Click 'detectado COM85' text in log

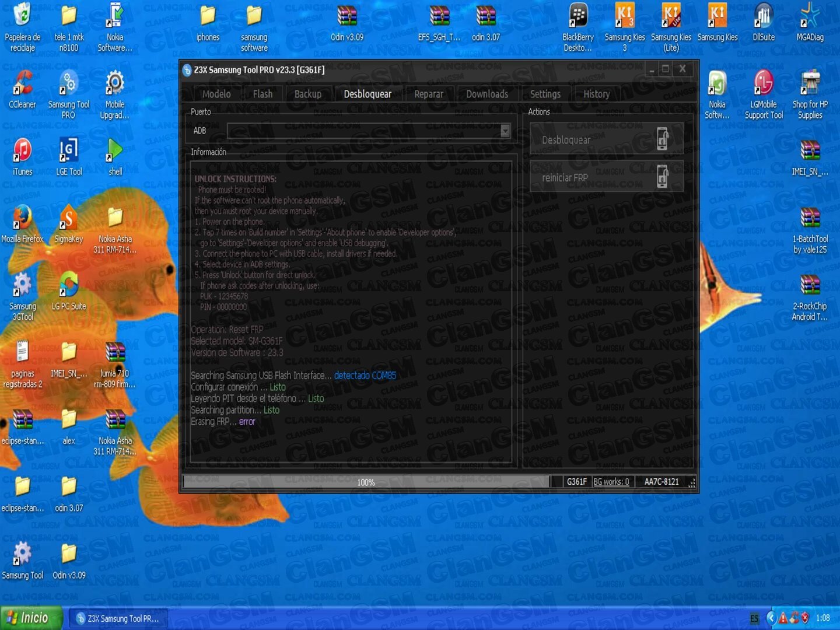pyautogui.click(x=365, y=376)
